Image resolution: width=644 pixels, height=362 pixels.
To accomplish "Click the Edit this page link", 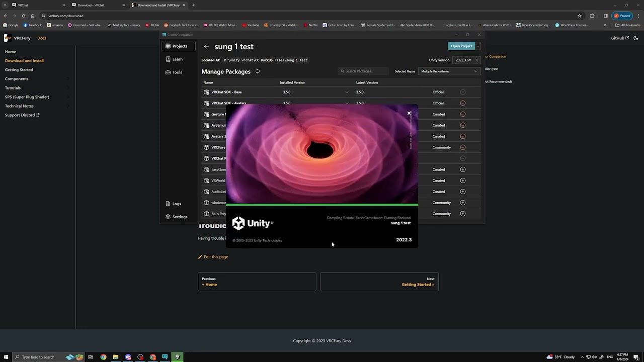I will pos(213,257).
